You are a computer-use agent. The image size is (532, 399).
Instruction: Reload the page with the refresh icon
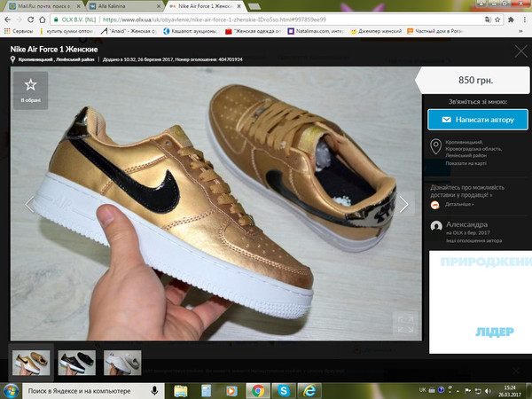[x=30, y=20]
